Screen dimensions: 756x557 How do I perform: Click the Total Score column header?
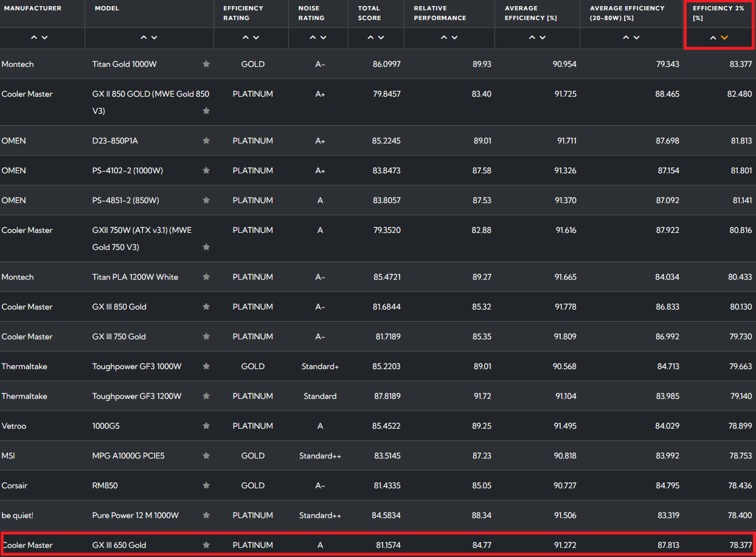tap(369, 13)
